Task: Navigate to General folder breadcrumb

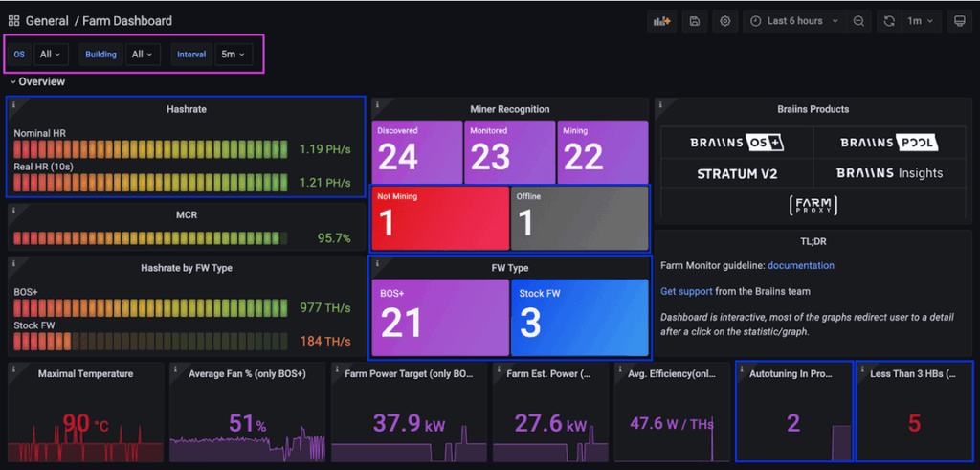Action: click(47, 21)
